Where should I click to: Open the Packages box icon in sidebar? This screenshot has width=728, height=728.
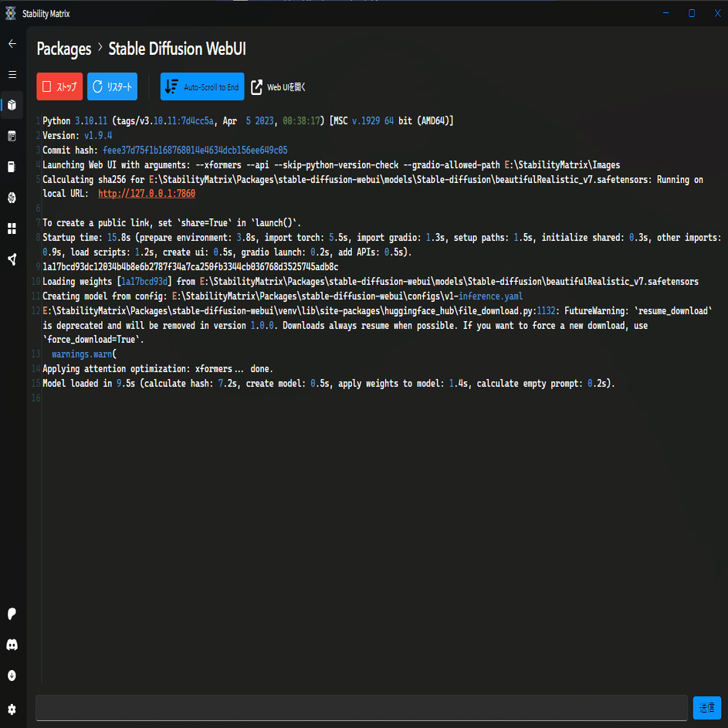coord(12,105)
